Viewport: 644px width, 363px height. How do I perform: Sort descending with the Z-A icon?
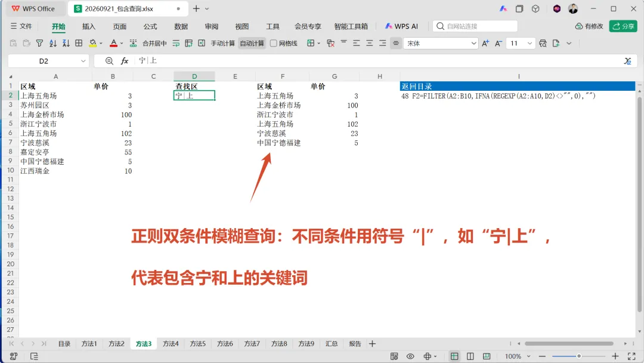coord(66,43)
